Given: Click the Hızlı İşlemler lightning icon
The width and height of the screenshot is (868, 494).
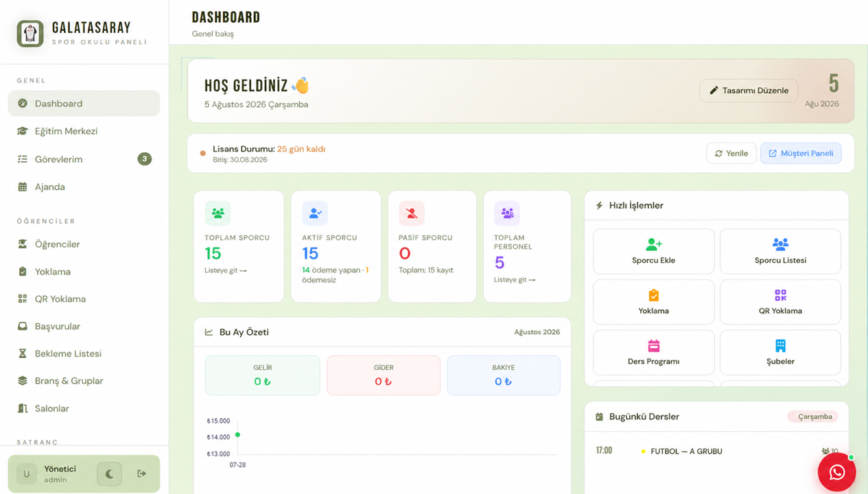Looking at the screenshot, I should 599,205.
